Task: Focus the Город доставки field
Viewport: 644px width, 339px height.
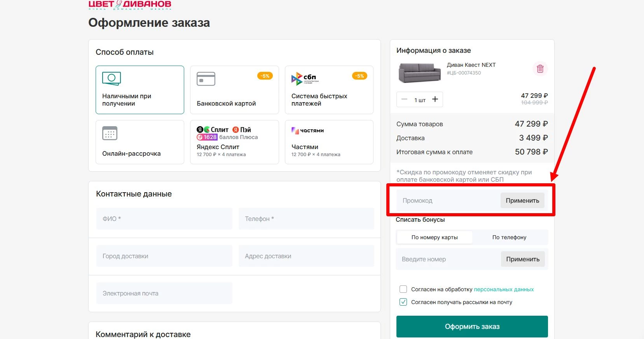Action: click(x=164, y=256)
